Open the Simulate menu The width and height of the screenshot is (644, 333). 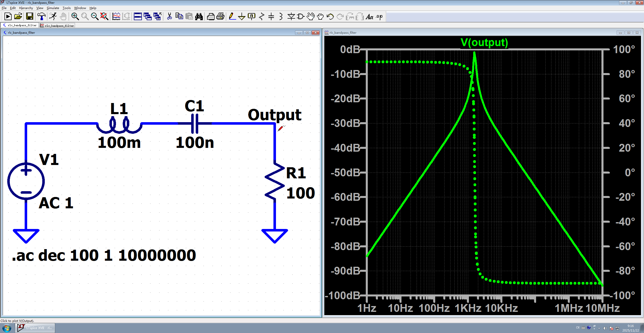click(53, 8)
